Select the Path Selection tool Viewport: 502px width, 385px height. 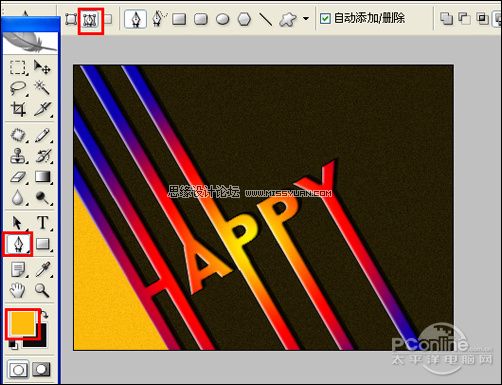(x=18, y=223)
